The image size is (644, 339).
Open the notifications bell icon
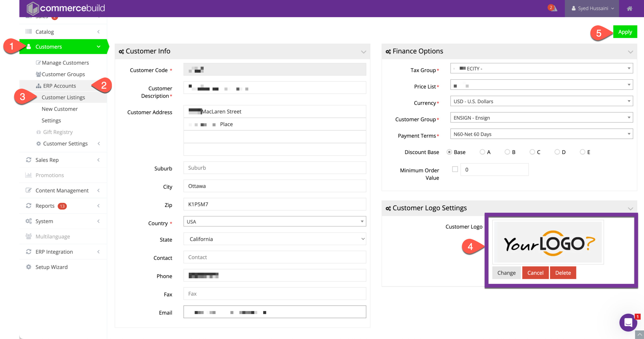[x=553, y=9]
